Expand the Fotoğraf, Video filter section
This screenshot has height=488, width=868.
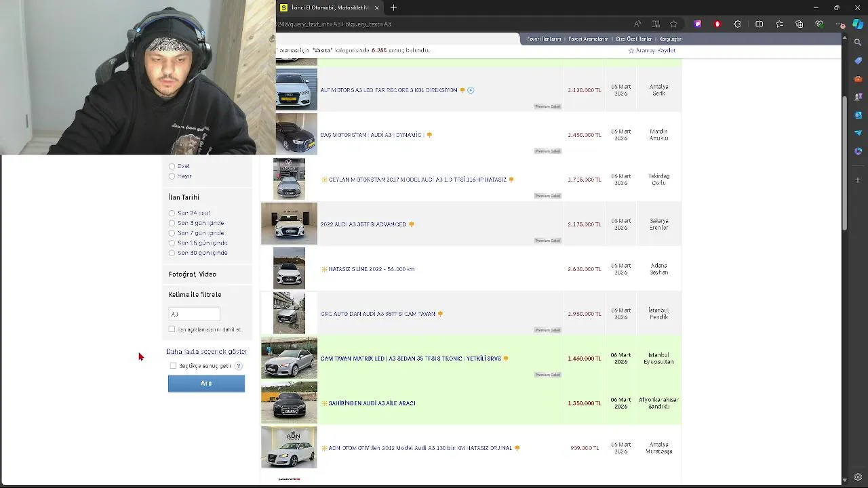[x=193, y=274]
